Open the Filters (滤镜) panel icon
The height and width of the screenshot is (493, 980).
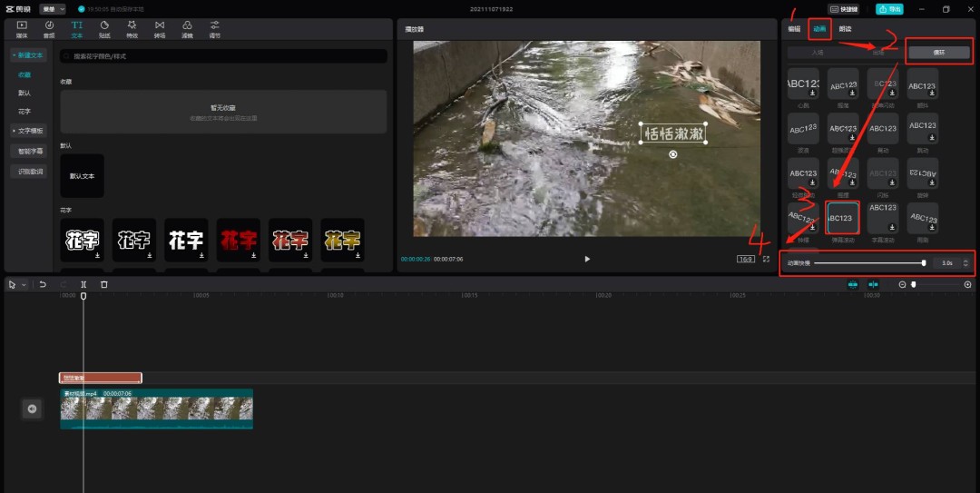tap(187, 29)
